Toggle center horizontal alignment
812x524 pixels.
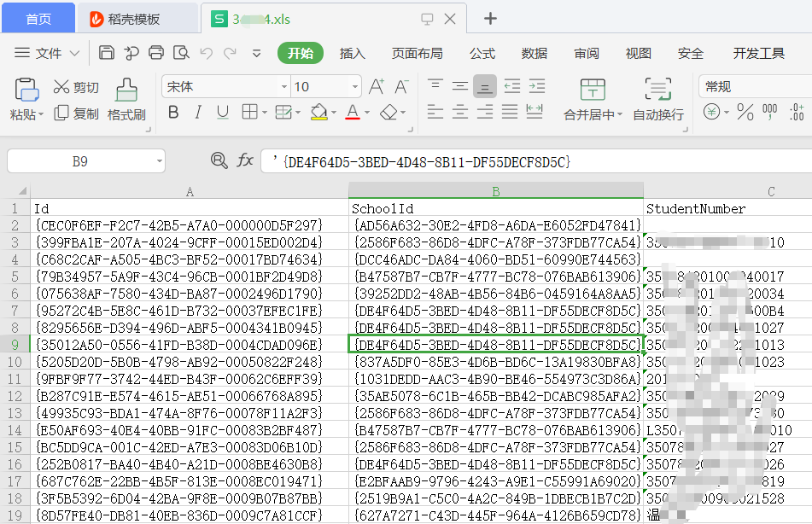pos(460,112)
